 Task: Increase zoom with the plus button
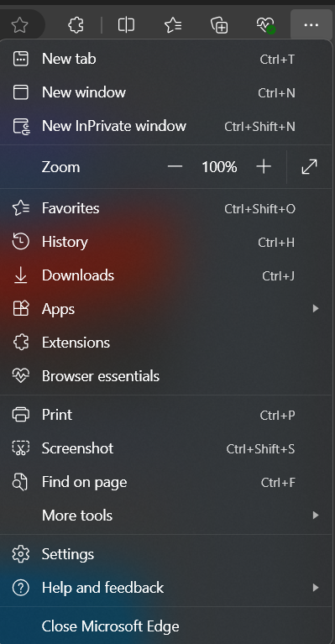(x=264, y=167)
